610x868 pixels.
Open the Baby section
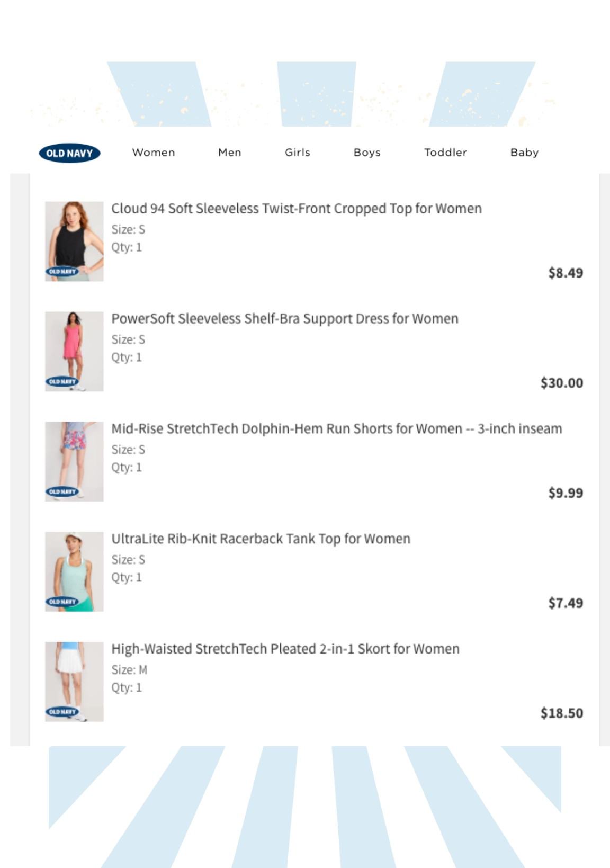[x=524, y=153]
